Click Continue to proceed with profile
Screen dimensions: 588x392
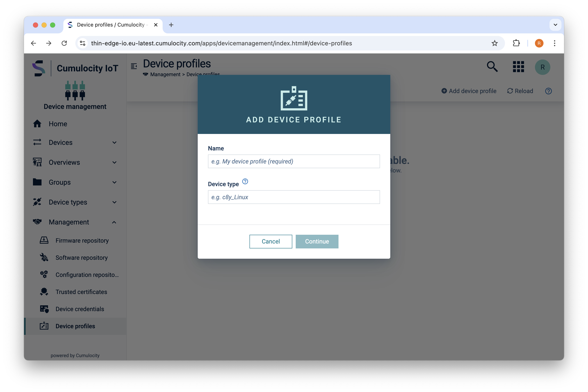(317, 241)
